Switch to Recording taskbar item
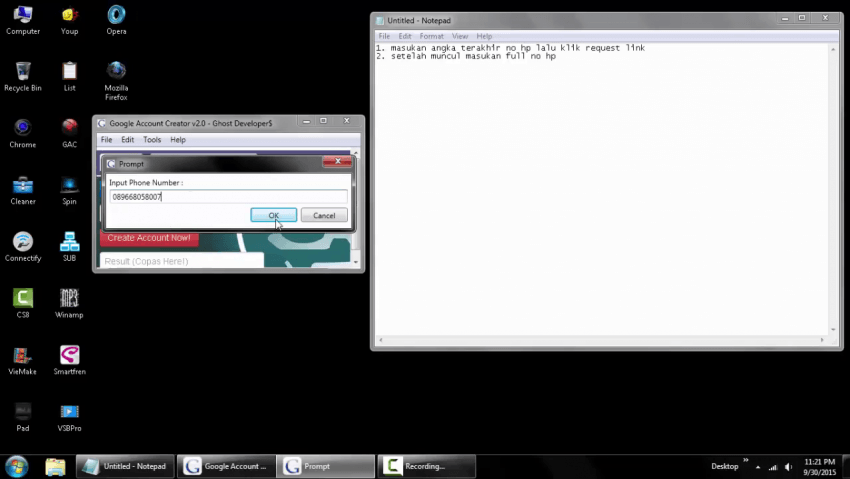Viewport: 850px width, 479px height. coord(426,466)
